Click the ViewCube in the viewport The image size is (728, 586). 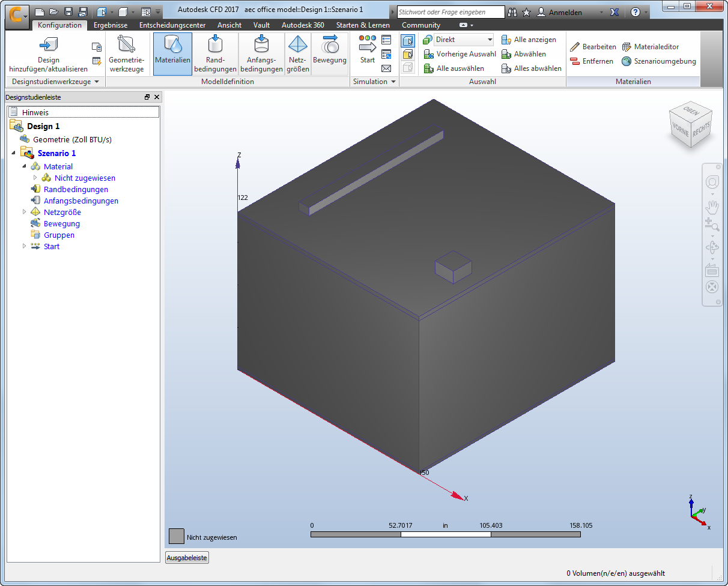691,126
